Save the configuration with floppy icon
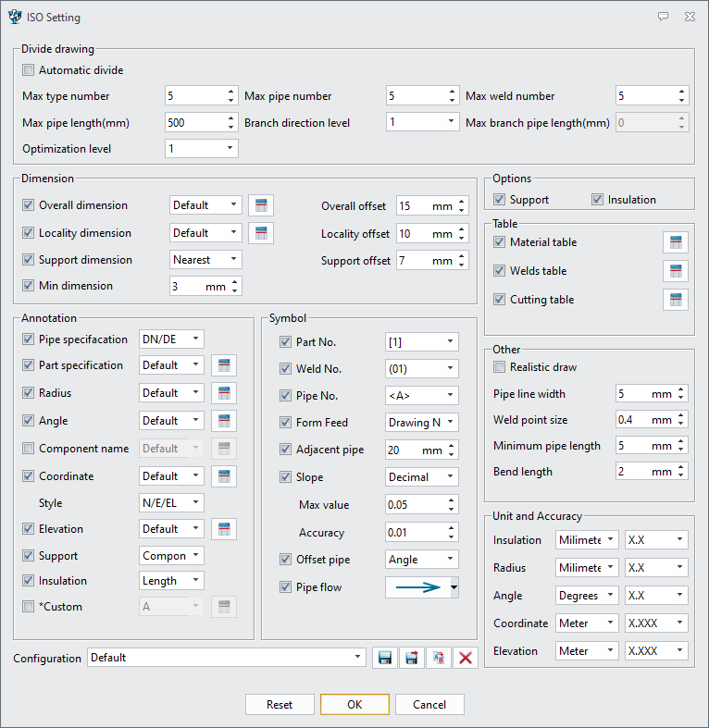709x728 pixels. coord(385,658)
